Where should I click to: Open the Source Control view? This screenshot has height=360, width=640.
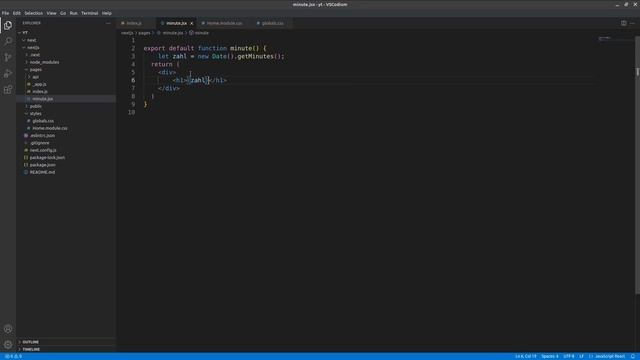pos(8,57)
